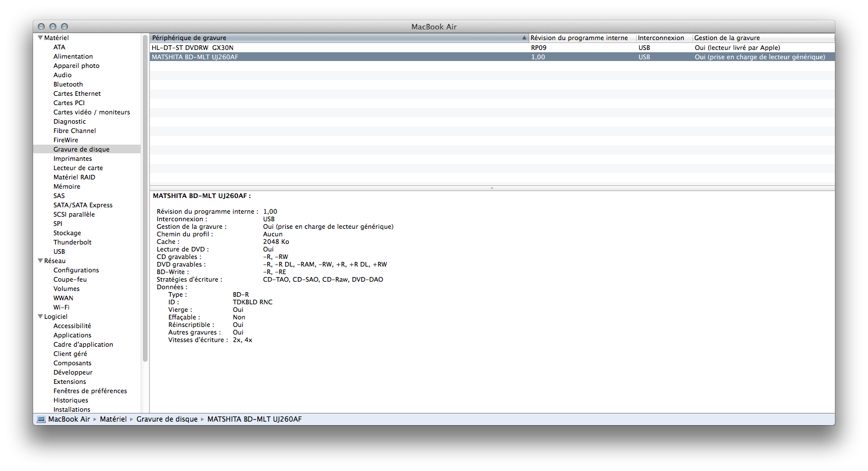Image resolution: width=868 pixels, height=471 pixels.
Task: Select the MATSHITA BD-MLT UJ260AF row
Action: (x=492, y=57)
